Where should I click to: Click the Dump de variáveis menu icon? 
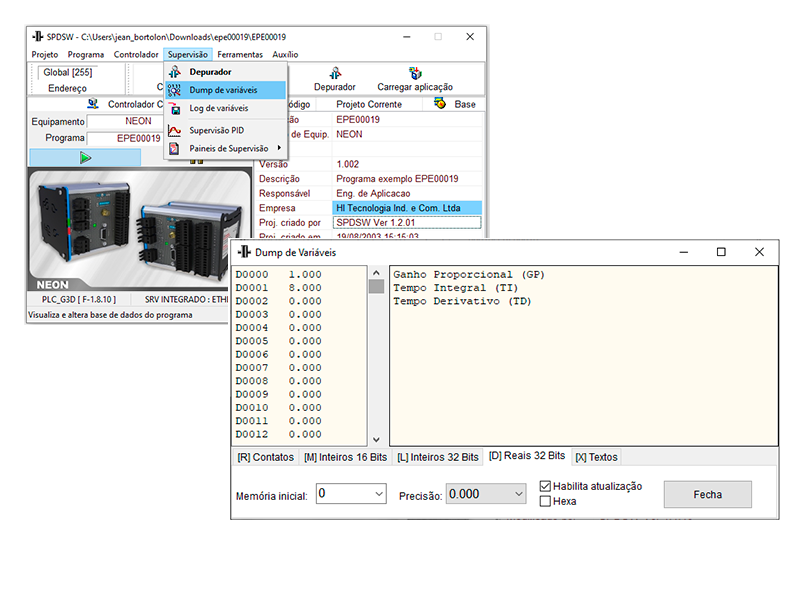[x=174, y=90]
